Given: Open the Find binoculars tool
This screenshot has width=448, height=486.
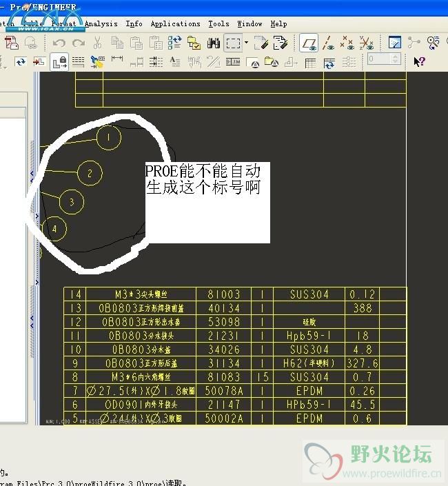Looking at the screenshot, I should pos(214,43).
